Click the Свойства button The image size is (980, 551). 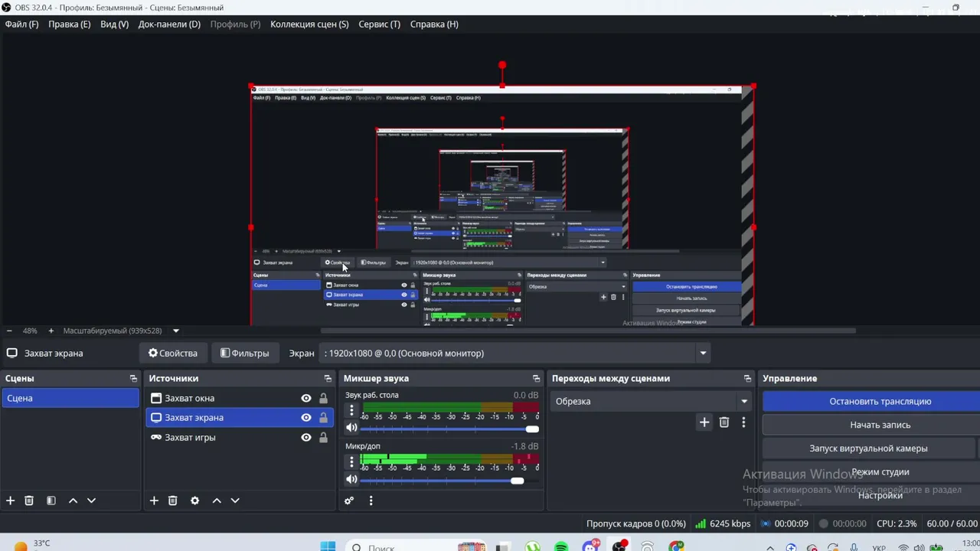(173, 353)
